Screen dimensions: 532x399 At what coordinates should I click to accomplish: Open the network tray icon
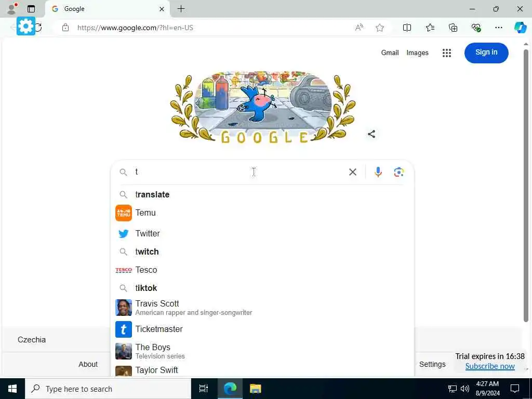click(453, 389)
